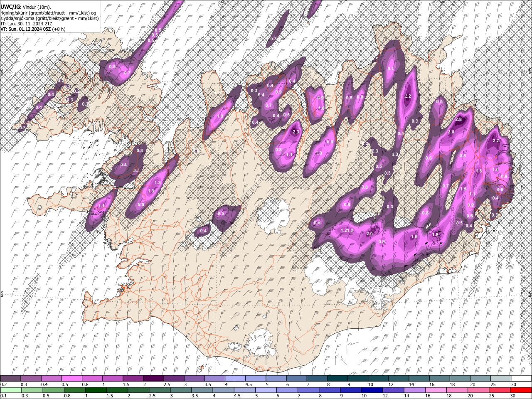This screenshot has width=532, height=399.
Task: Select the 'slydda/snjókoma' legend description line
Action: click(x=49, y=18)
